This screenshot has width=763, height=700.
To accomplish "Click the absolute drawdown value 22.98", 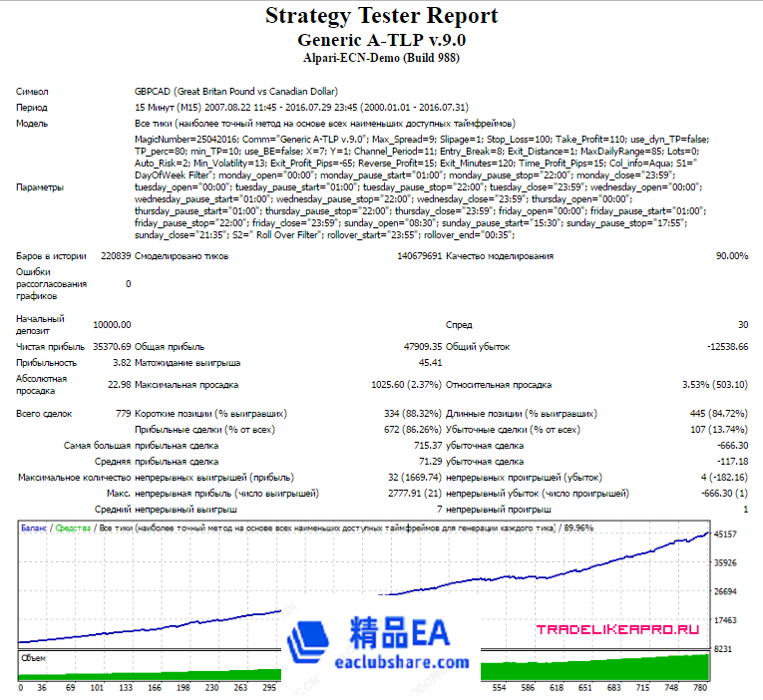I will (x=120, y=385).
